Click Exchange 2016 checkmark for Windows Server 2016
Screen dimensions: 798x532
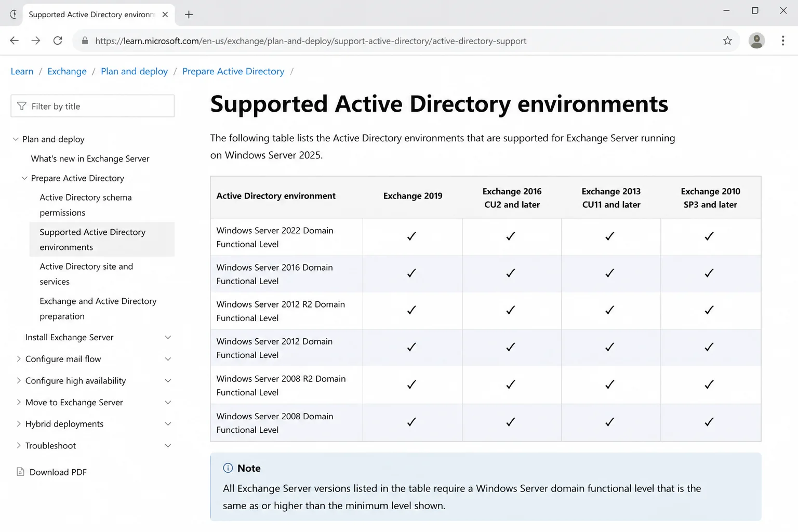coord(511,273)
